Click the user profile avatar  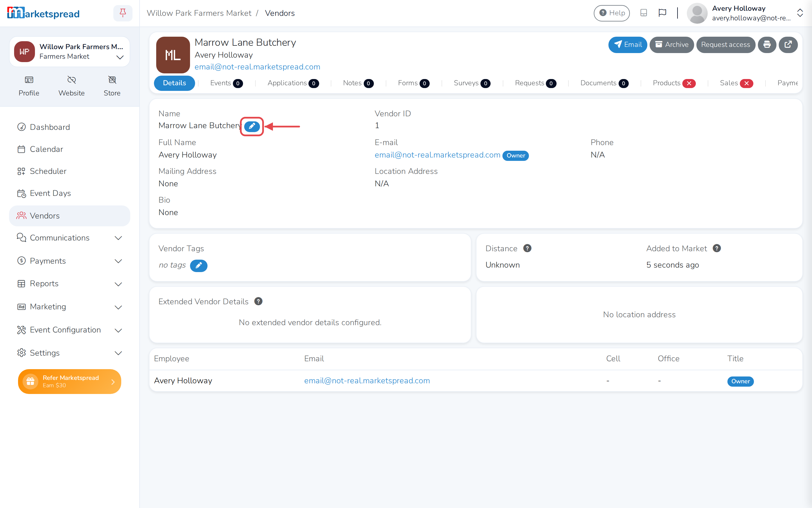(697, 14)
